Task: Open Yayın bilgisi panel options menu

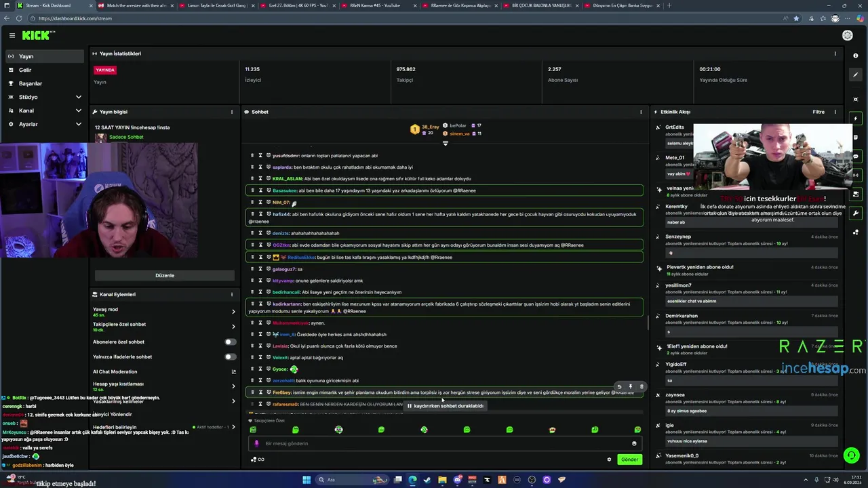Action: tap(232, 112)
